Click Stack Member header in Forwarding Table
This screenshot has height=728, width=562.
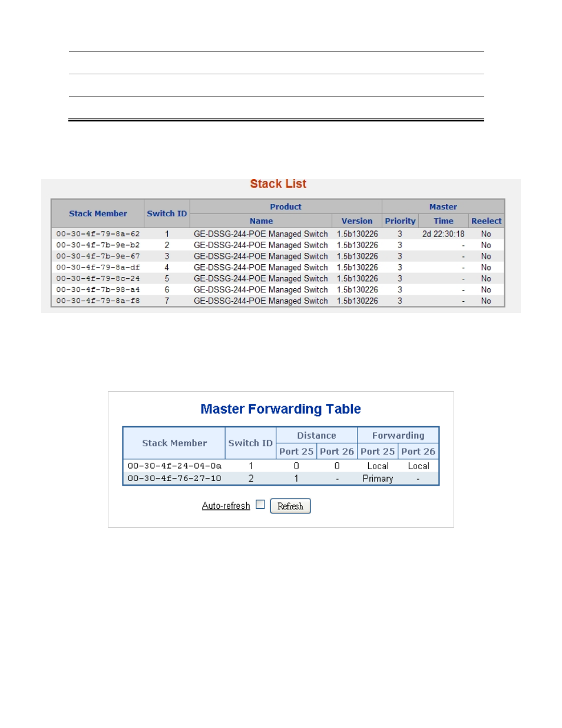click(174, 443)
